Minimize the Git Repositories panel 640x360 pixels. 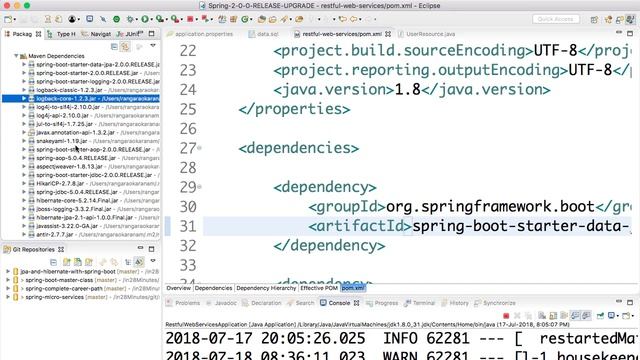pos(140,249)
